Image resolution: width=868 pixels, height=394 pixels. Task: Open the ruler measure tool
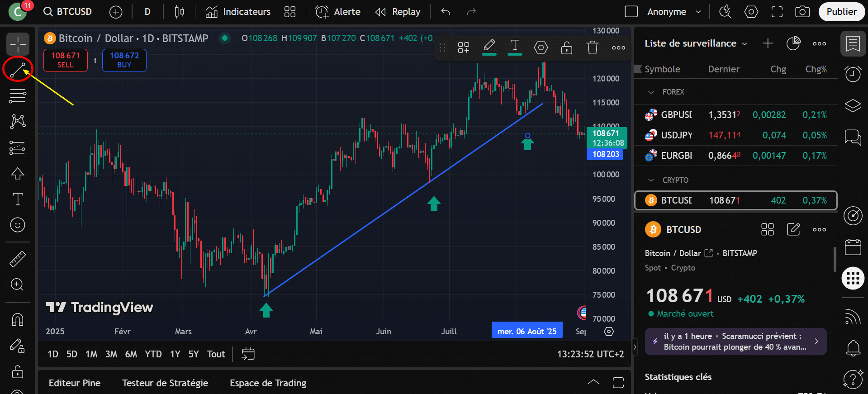pos(18,259)
